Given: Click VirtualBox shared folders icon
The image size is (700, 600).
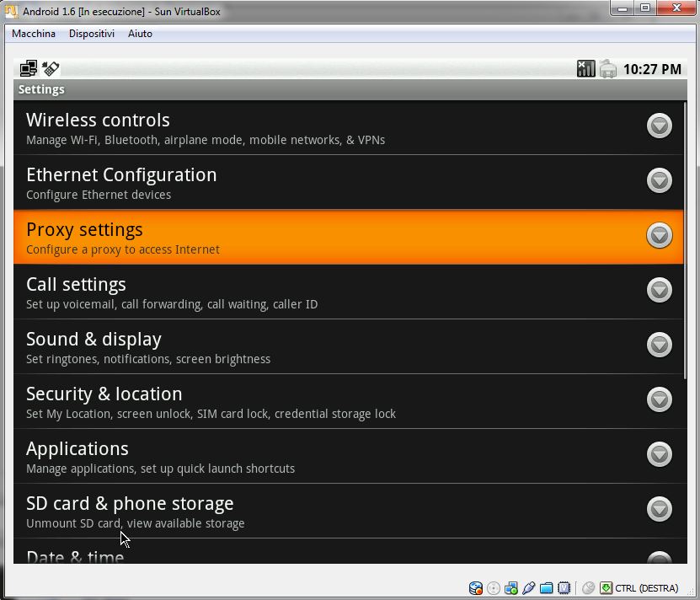Looking at the screenshot, I should click(547, 588).
